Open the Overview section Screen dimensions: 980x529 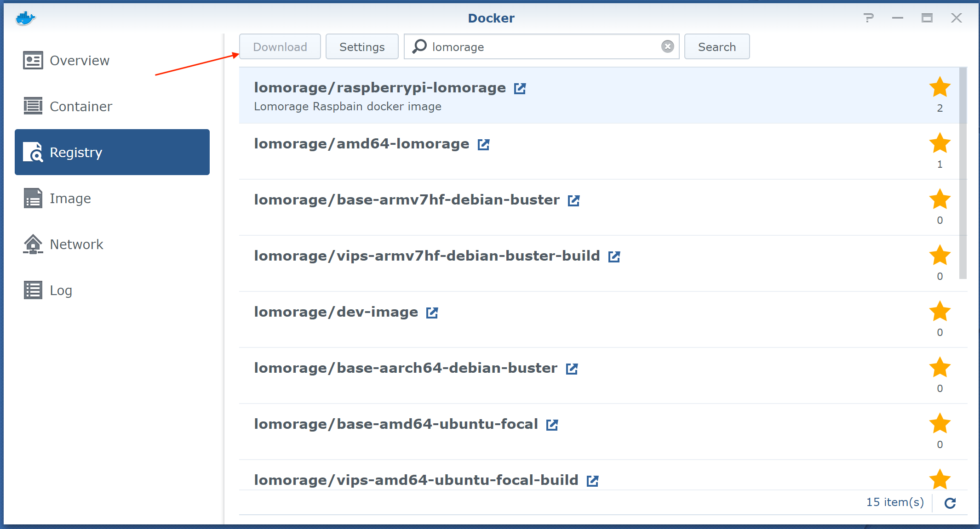pos(112,60)
